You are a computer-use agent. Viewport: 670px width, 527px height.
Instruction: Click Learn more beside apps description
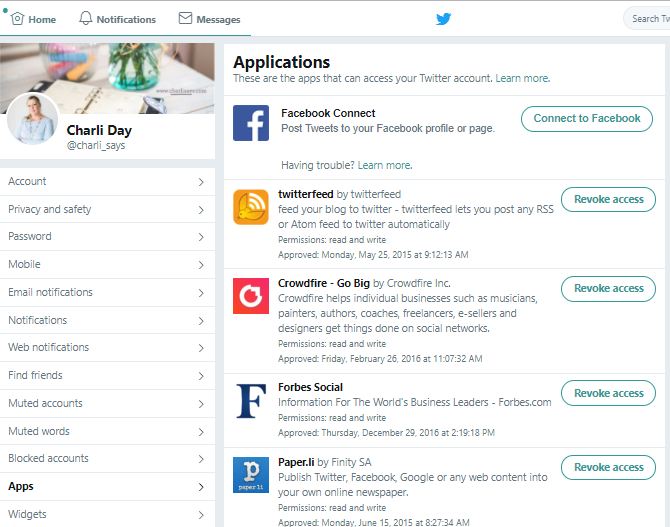coord(523,79)
